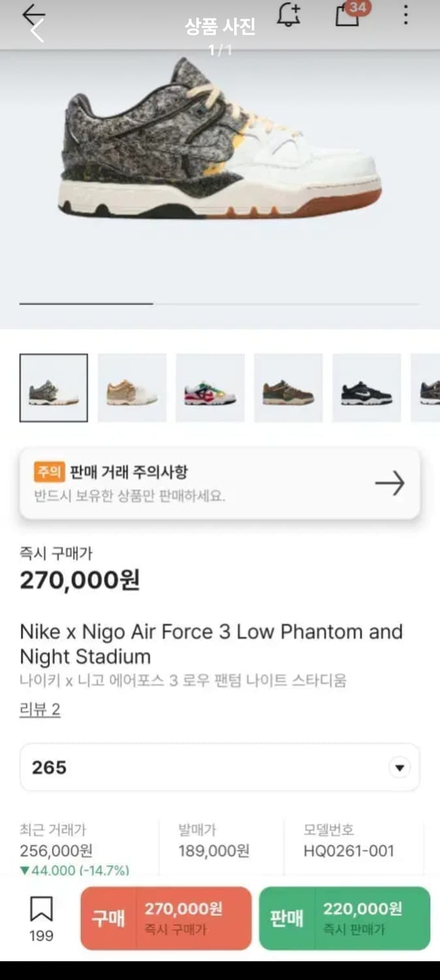
Task: Open 판매 거래 주의사항 details via arrow
Action: point(390,482)
